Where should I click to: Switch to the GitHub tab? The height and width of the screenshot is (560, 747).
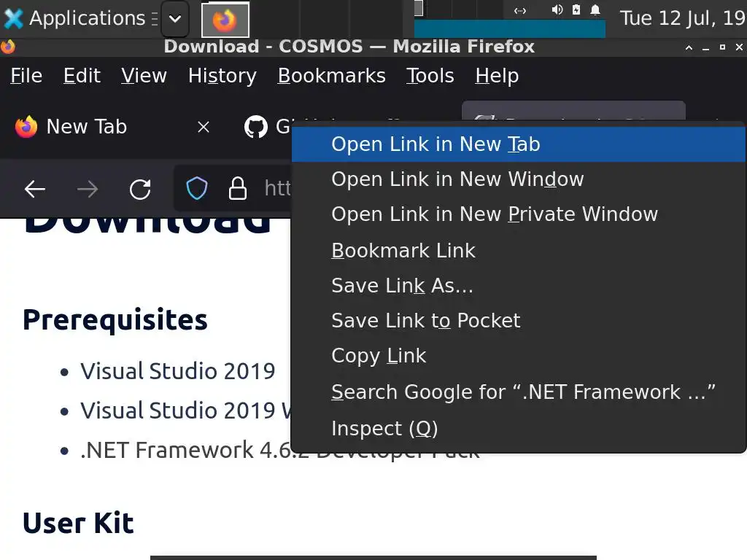point(267,127)
